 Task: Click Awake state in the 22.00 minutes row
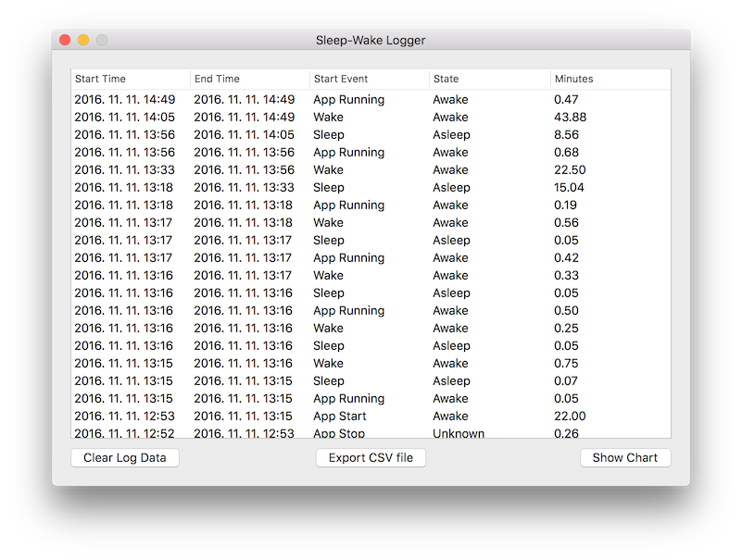click(450, 416)
